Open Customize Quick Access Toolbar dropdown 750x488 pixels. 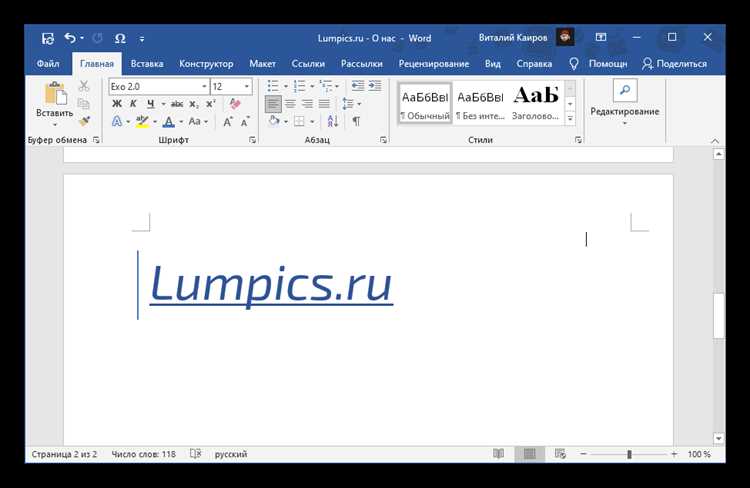[142, 39]
